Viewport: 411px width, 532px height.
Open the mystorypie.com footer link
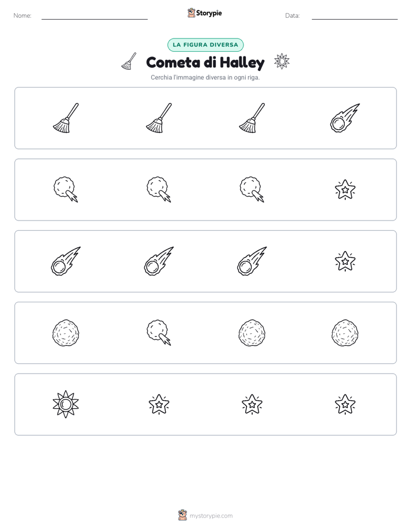(211, 516)
